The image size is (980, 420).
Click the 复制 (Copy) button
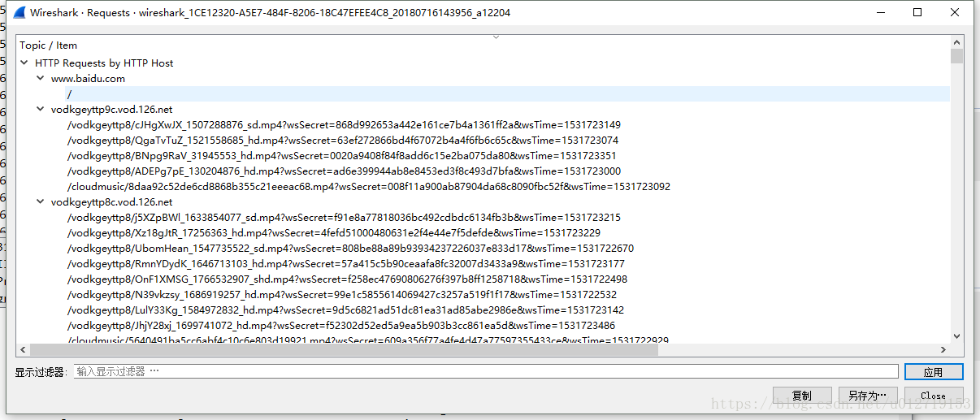[802, 396]
